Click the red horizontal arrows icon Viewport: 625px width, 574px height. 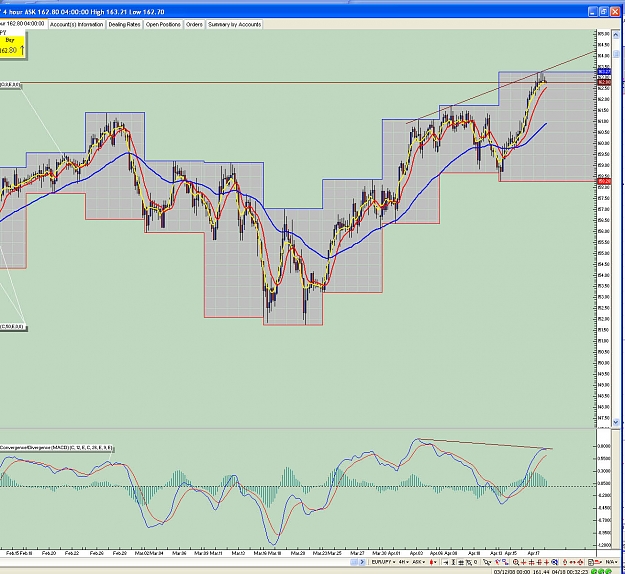click(573, 562)
